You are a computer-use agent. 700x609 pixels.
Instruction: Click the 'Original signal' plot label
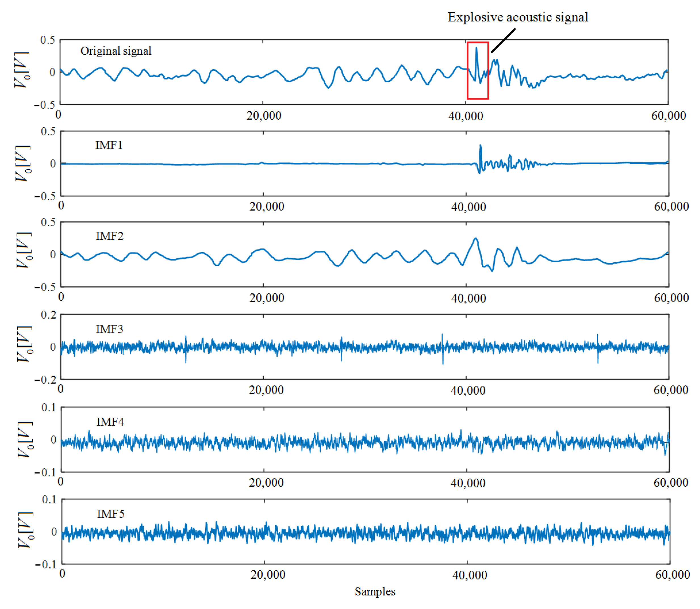[x=116, y=51]
